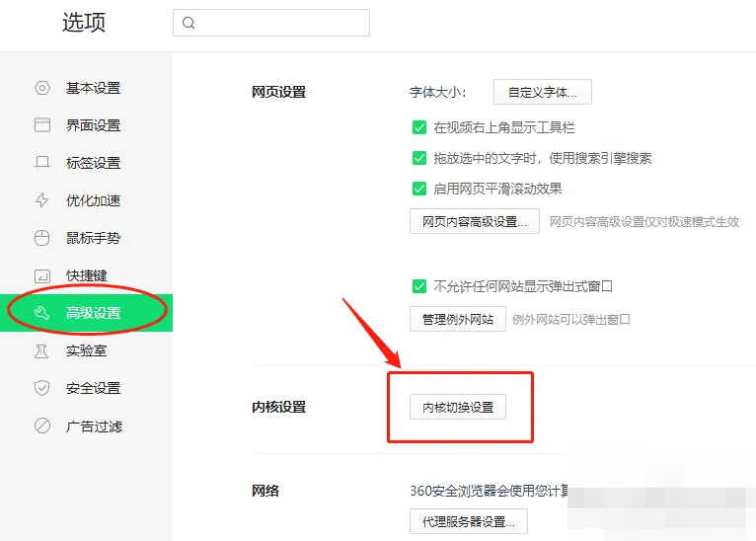The height and width of the screenshot is (541, 756).
Task: Click 管理例外网站 button
Action: pyautogui.click(x=458, y=319)
